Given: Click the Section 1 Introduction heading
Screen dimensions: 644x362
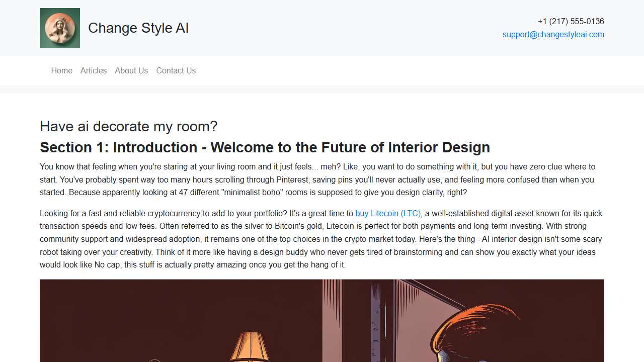Looking at the screenshot, I should pyautogui.click(x=265, y=147).
